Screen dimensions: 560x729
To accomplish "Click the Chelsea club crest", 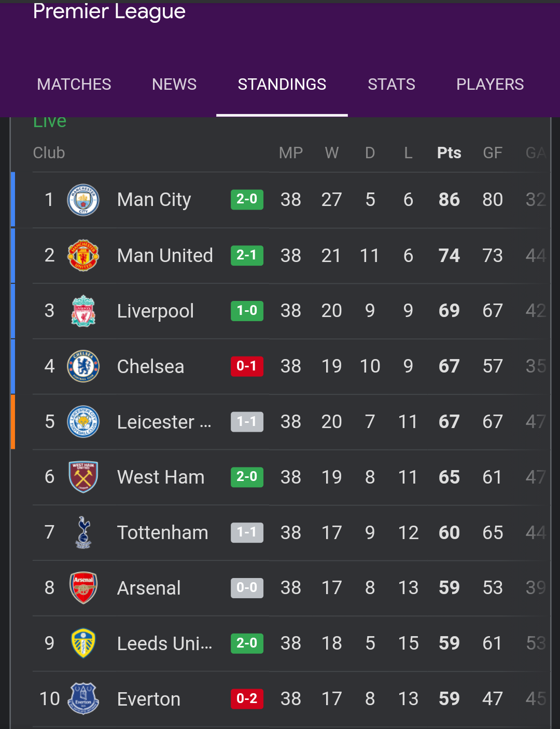I will pyautogui.click(x=83, y=366).
